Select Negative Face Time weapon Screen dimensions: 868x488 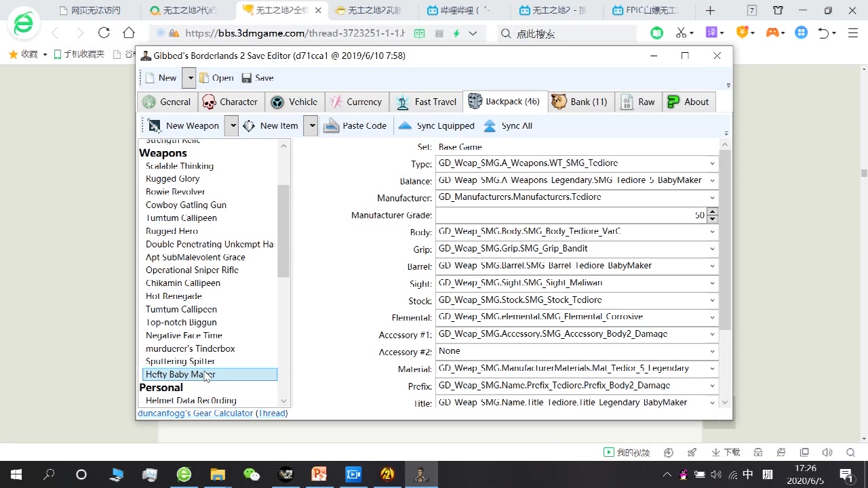click(x=184, y=335)
